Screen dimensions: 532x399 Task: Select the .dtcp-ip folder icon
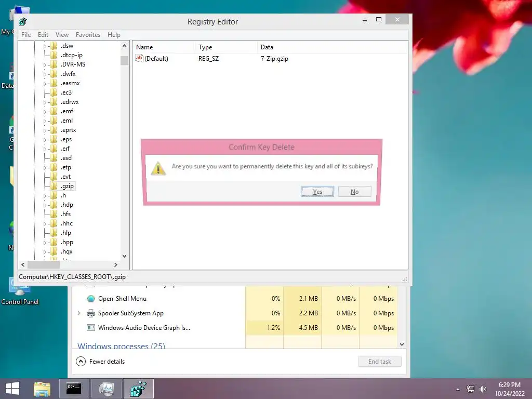(54, 55)
